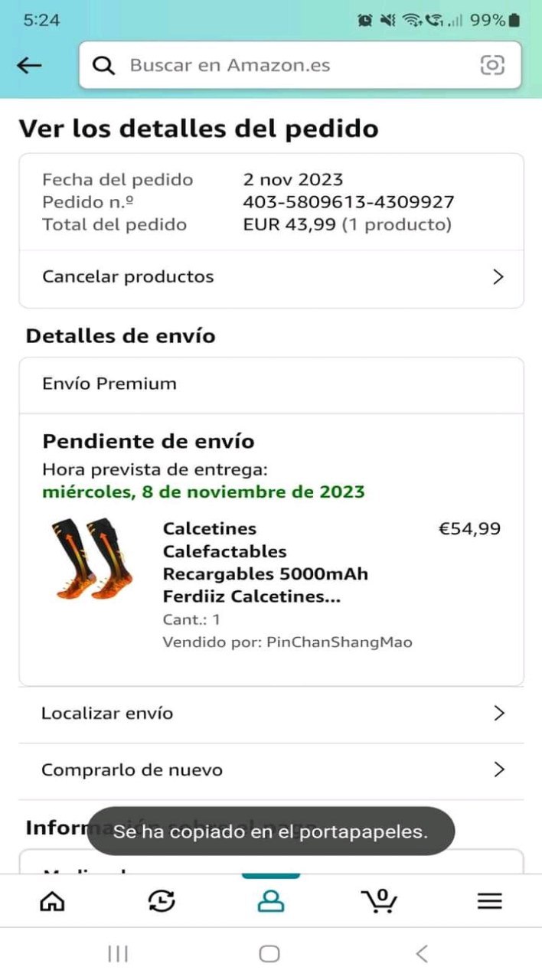Open the shopping cart icon
Image resolution: width=542 pixels, height=980 pixels.
tap(379, 901)
